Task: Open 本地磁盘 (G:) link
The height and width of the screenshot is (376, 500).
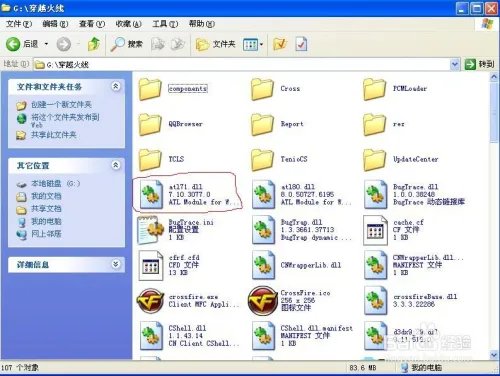Action: [55, 184]
